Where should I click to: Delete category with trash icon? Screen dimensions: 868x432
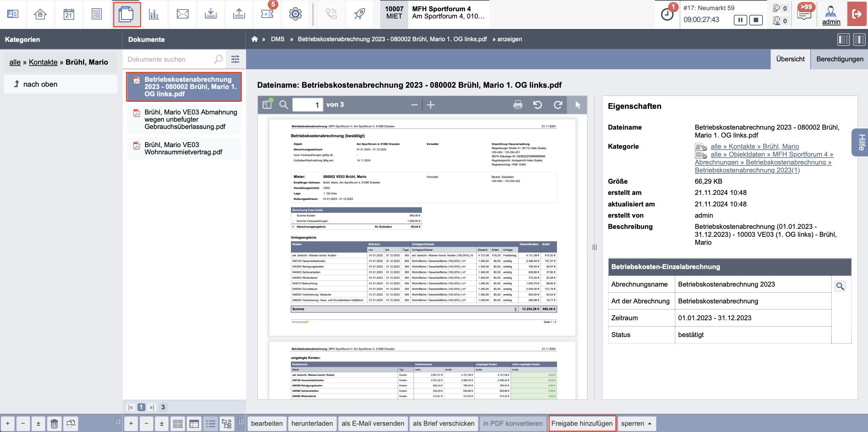click(x=54, y=423)
